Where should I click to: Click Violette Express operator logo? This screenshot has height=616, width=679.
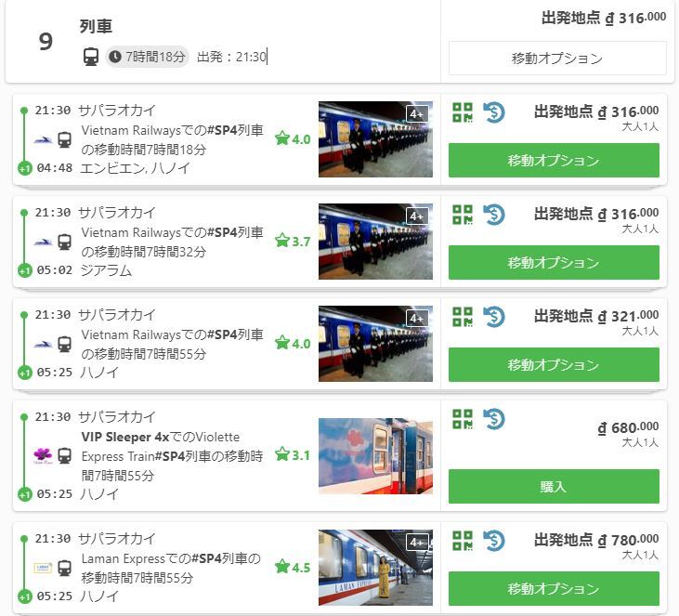[x=43, y=455]
